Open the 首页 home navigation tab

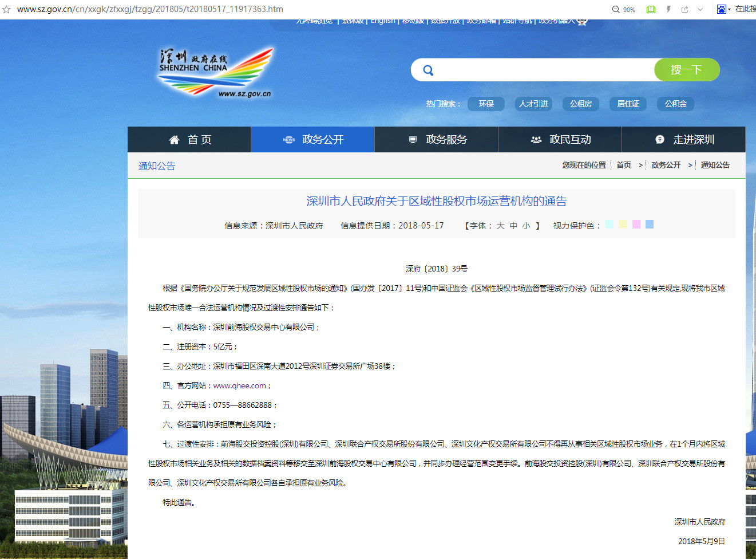click(189, 140)
